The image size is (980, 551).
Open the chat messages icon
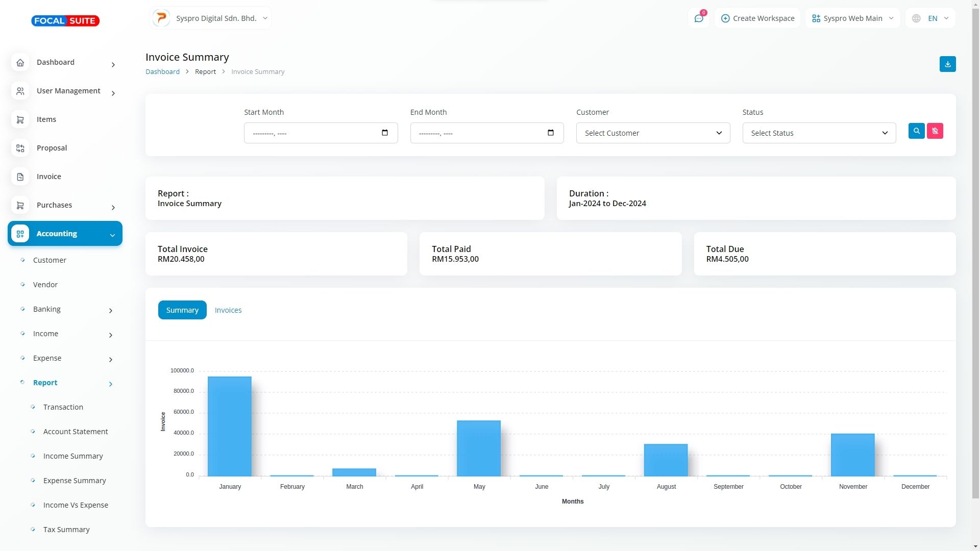[698, 18]
